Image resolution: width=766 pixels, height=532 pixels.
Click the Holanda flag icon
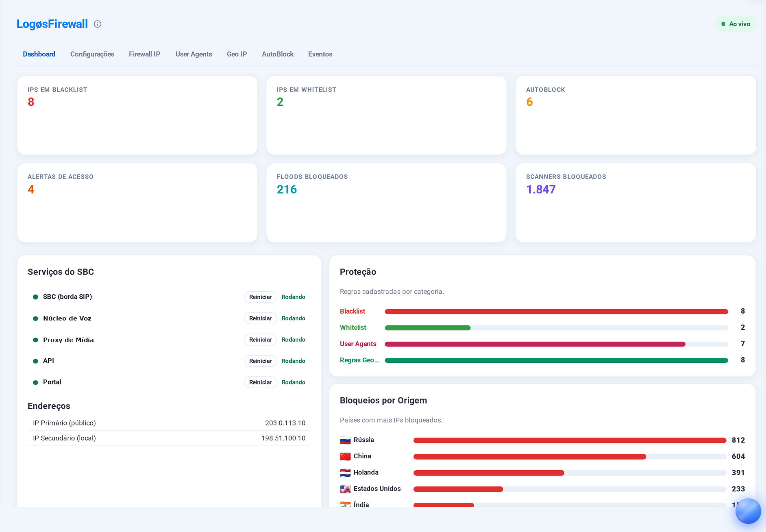(x=345, y=473)
